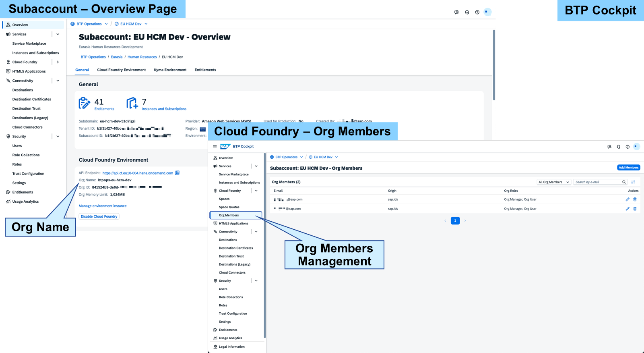Edit the second listed org member with the pencil icon
Viewport: 644px width, 353px height.
pos(627,209)
